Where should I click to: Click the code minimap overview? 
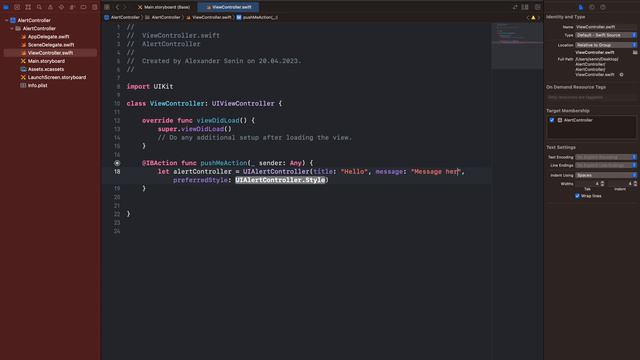click(517, 46)
